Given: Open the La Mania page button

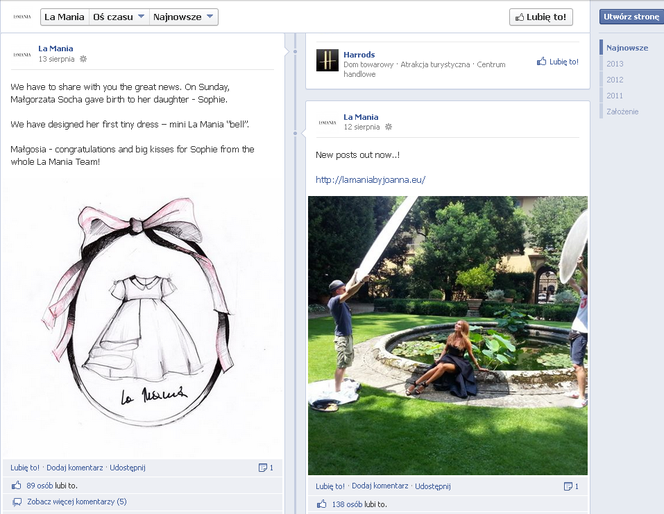Looking at the screenshot, I should pyautogui.click(x=64, y=17).
